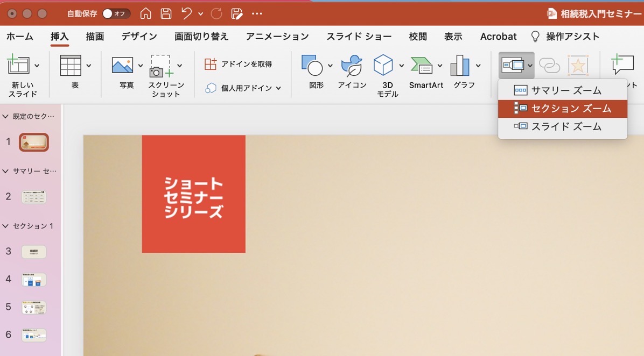Click the 写真 picture icon
The image size is (644, 356).
tap(122, 65)
